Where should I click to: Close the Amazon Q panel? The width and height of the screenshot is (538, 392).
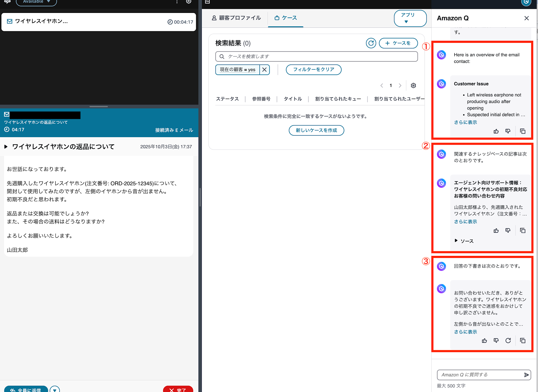click(x=526, y=18)
